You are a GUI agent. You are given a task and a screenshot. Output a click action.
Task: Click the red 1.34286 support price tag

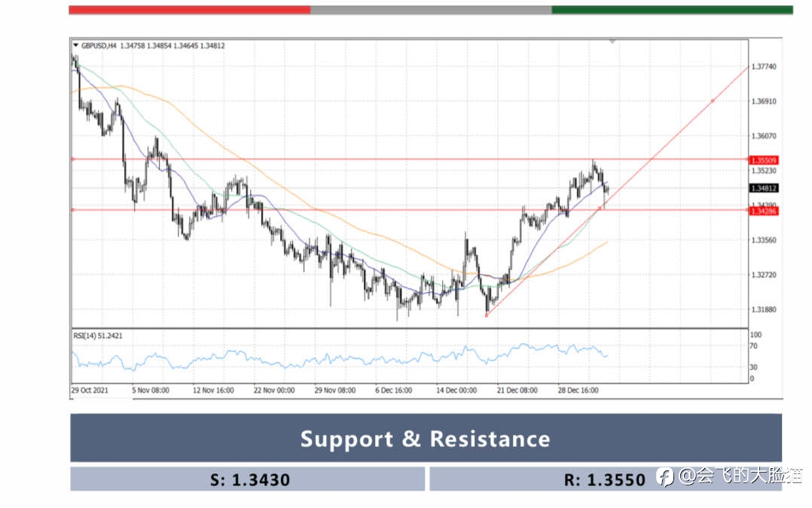coord(764,211)
